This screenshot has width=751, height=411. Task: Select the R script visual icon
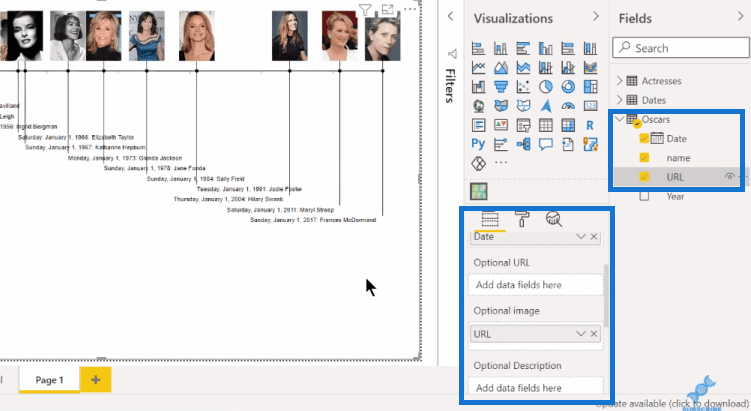point(590,125)
